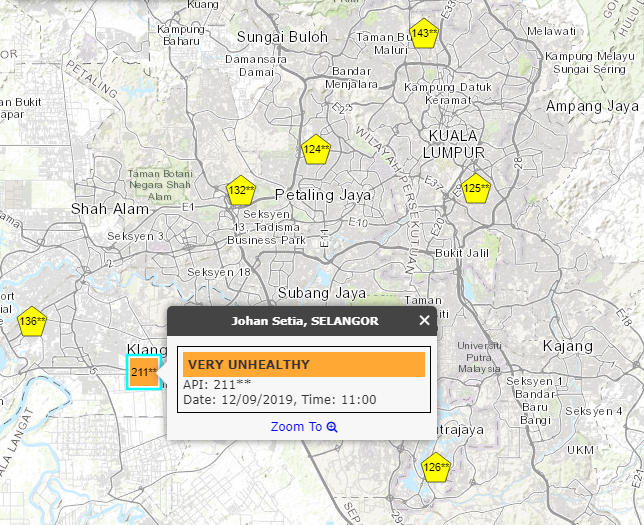Screen dimensions: 644x525
Task: Click the 143** air quality marker
Action: pos(424,33)
